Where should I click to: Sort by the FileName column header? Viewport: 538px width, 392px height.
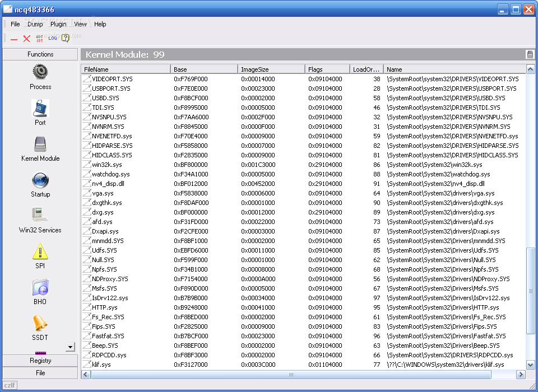[126, 69]
